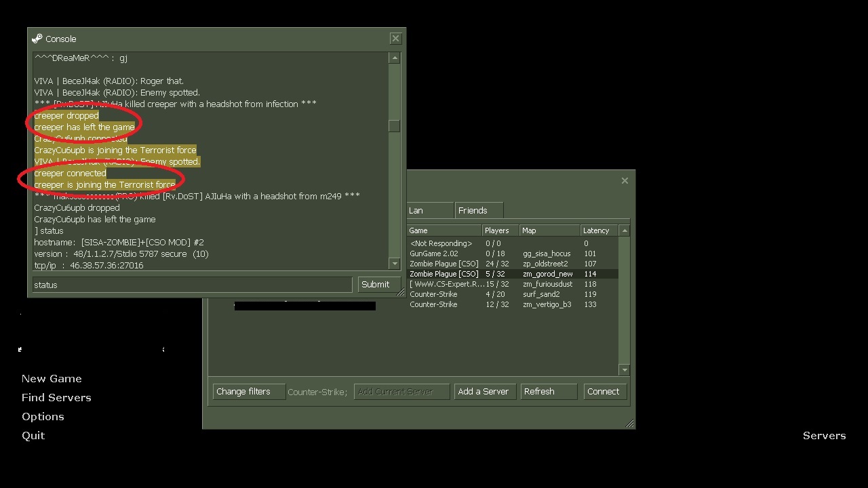868x488 pixels.
Task: Sort the list by the Map column header
Action: point(549,230)
